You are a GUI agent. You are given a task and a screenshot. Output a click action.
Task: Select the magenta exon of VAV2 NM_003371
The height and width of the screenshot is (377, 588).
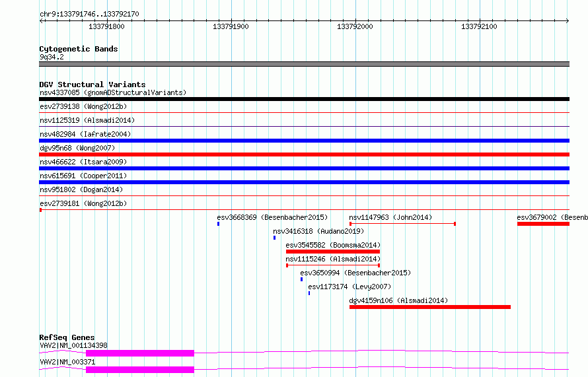(x=140, y=370)
